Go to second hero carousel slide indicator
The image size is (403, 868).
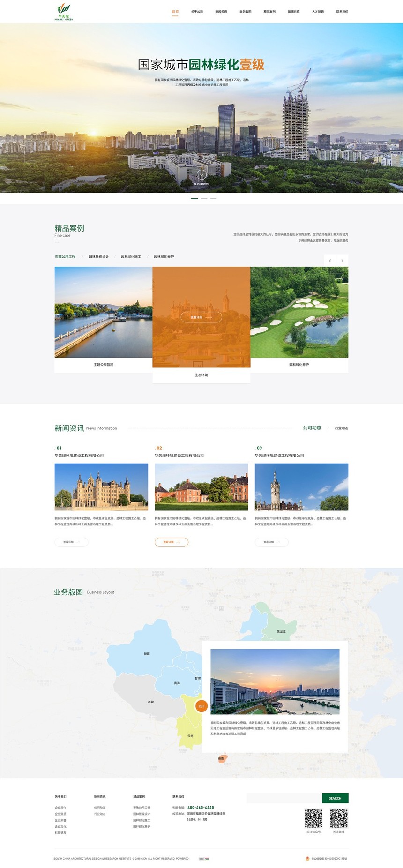(x=204, y=199)
